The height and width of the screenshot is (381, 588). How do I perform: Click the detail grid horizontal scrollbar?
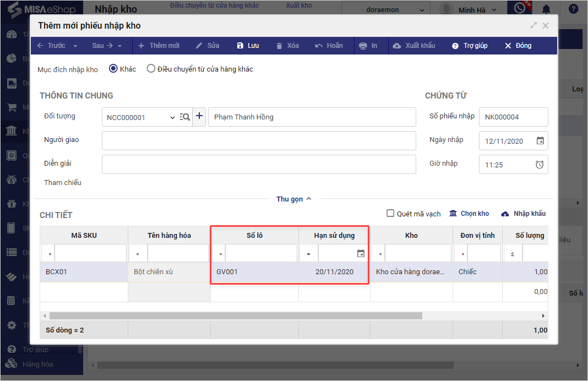tap(236, 315)
